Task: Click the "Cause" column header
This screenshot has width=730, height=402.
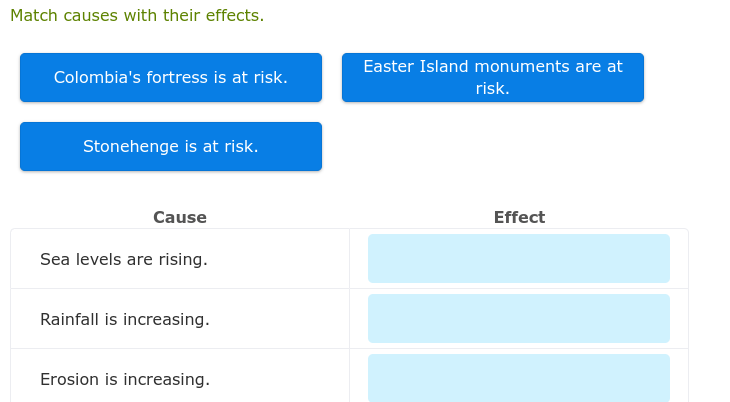Action: pos(180,218)
